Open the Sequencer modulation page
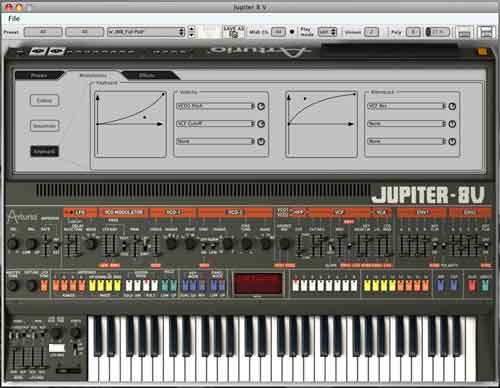Image resolution: width=500 pixels, height=388 pixels. (x=45, y=126)
